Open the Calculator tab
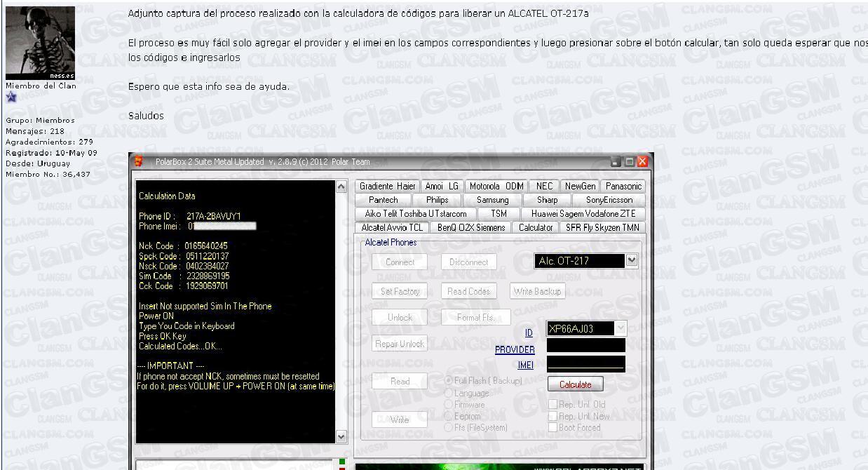The image size is (868, 470). coord(536,227)
